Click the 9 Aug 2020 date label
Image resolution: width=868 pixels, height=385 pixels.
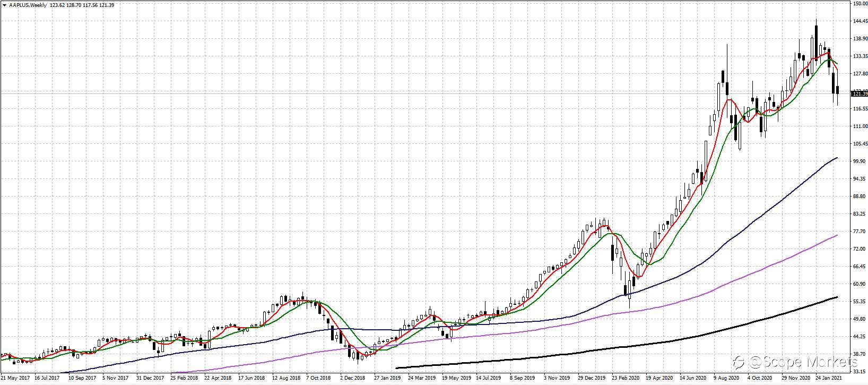[x=727, y=379]
